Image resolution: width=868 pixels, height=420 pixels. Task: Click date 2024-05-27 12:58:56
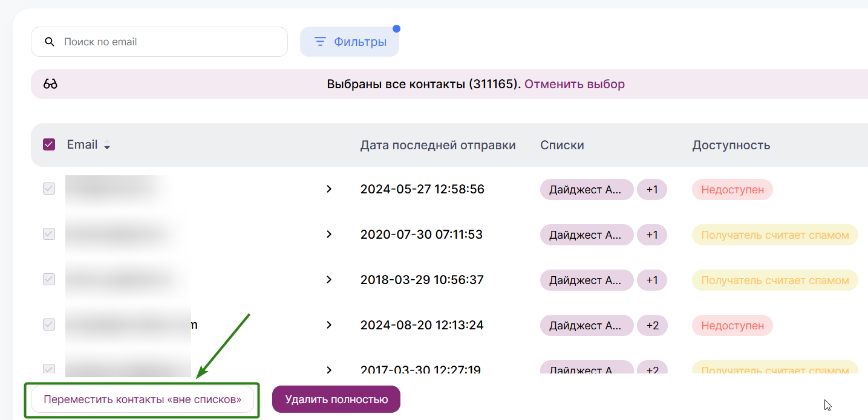coord(422,189)
